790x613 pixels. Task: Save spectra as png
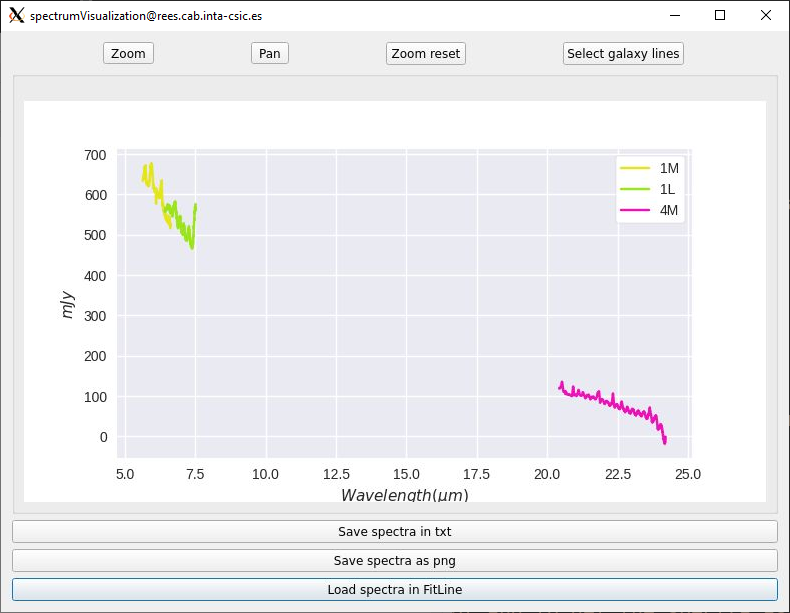(395, 561)
